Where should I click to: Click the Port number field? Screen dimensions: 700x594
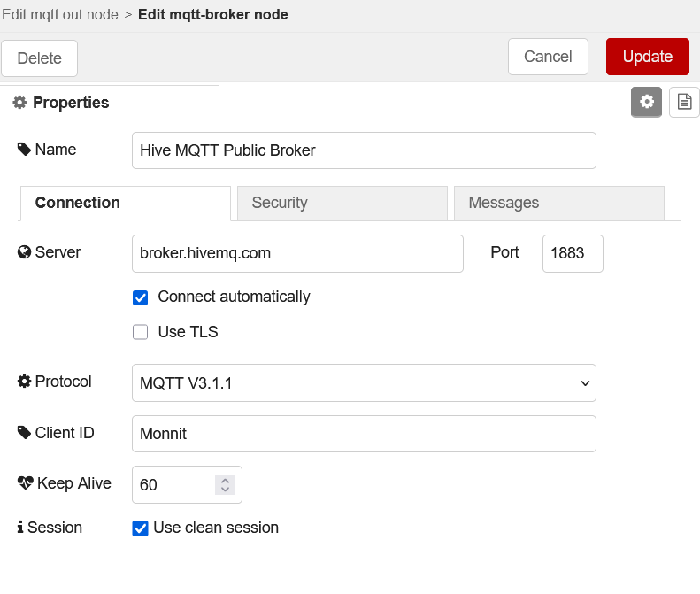pos(573,253)
